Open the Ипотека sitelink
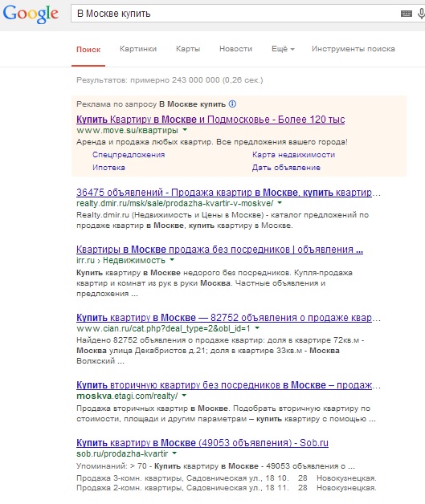The image size is (425, 504). click(108, 168)
